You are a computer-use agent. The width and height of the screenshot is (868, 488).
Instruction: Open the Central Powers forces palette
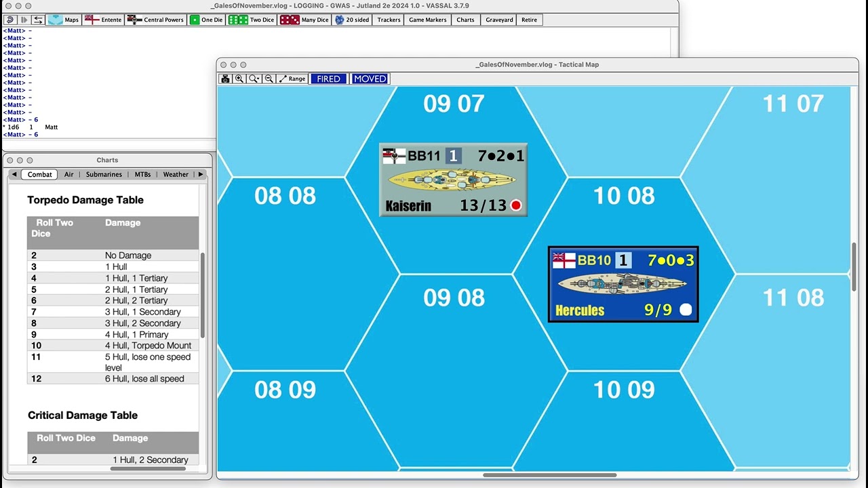(x=156, y=20)
